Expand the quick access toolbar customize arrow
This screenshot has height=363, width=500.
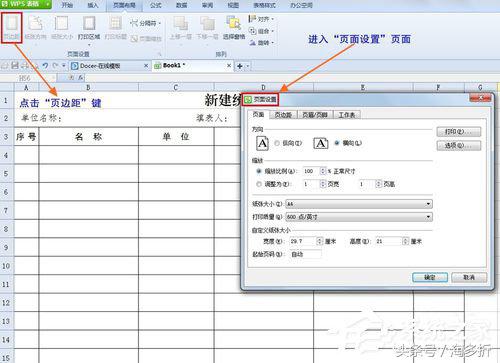coord(64,66)
